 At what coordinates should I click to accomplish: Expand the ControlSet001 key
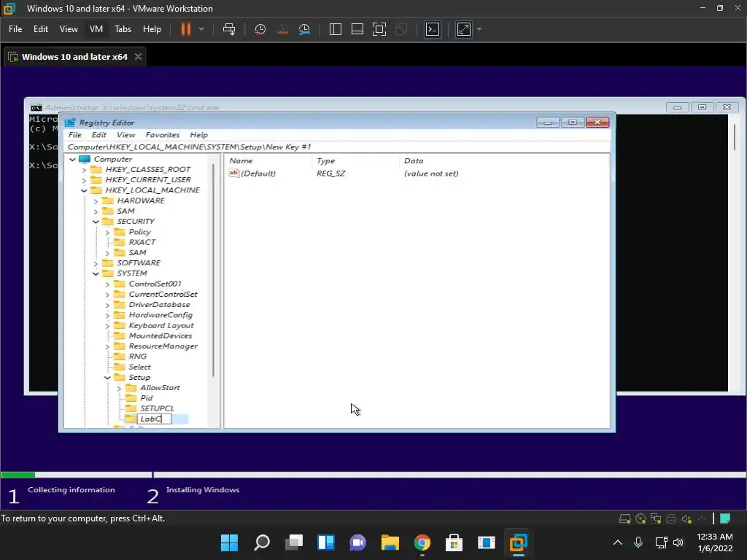coord(107,284)
